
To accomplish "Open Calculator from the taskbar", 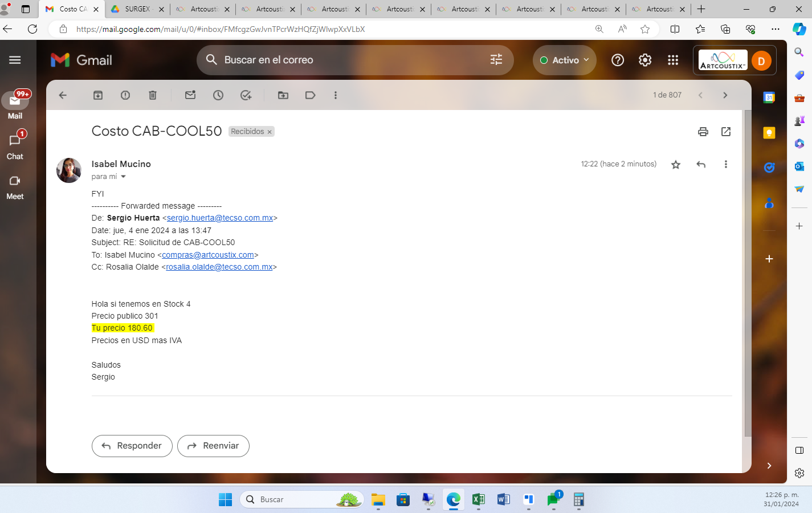I will tap(579, 500).
